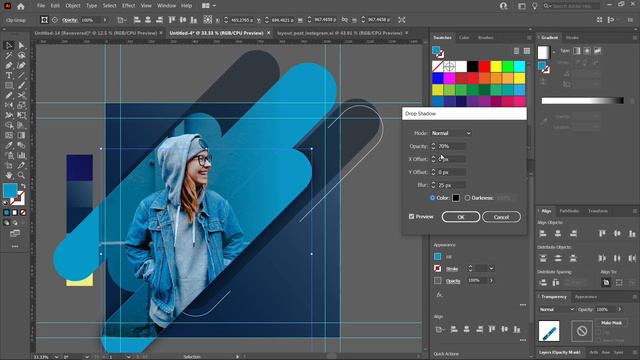Select the Zoom magnifier tool
Screen dimensions: 640x360
(21, 176)
